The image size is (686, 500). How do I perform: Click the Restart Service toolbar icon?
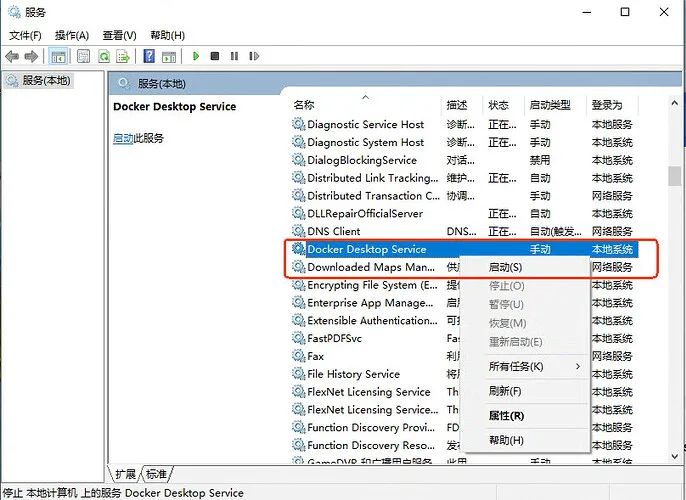coord(254,56)
